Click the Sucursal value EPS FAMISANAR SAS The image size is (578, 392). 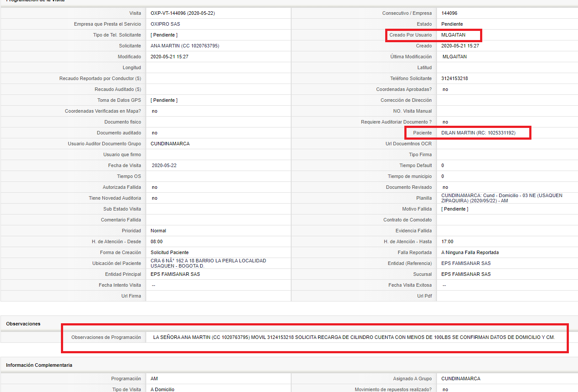(466, 274)
